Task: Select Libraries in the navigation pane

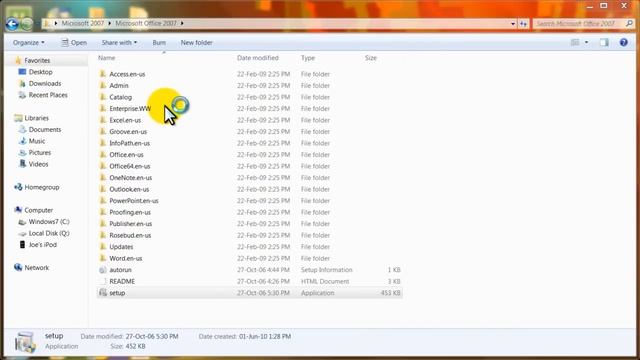Action: tap(36, 118)
